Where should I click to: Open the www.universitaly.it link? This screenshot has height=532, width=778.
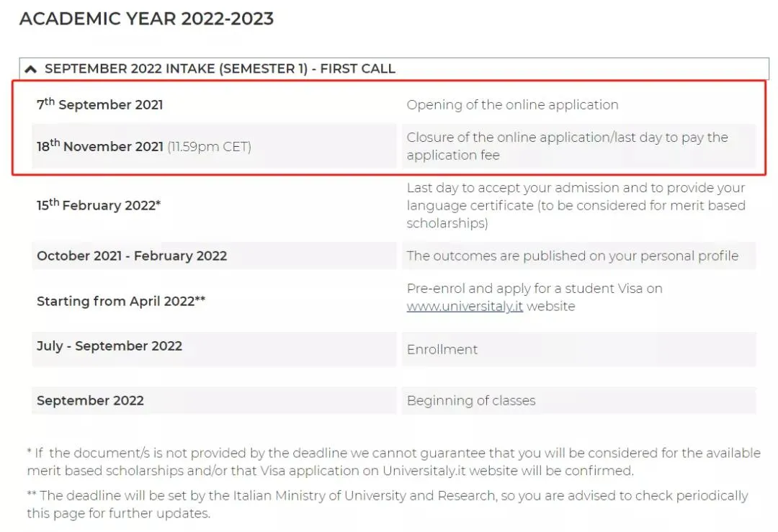coord(465,306)
